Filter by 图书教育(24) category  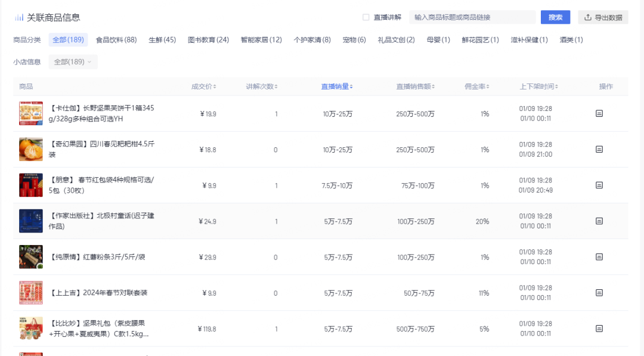208,40
